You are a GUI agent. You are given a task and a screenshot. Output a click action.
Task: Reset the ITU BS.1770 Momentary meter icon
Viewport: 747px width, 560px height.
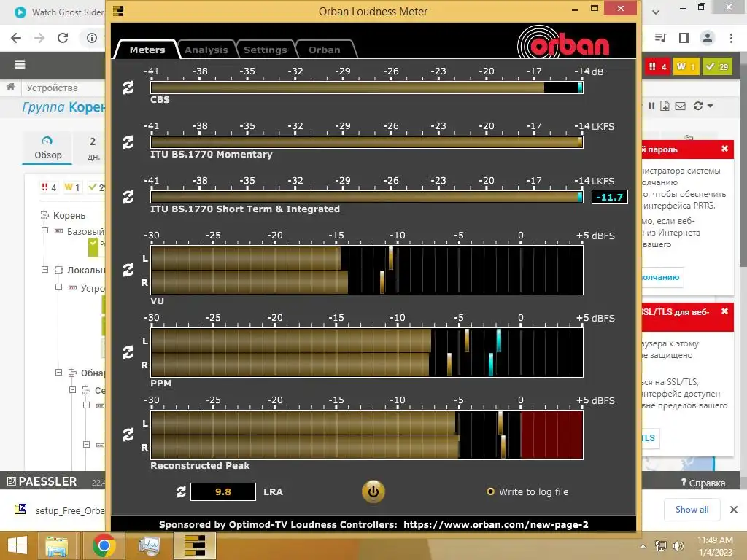pyautogui.click(x=128, y=142)
